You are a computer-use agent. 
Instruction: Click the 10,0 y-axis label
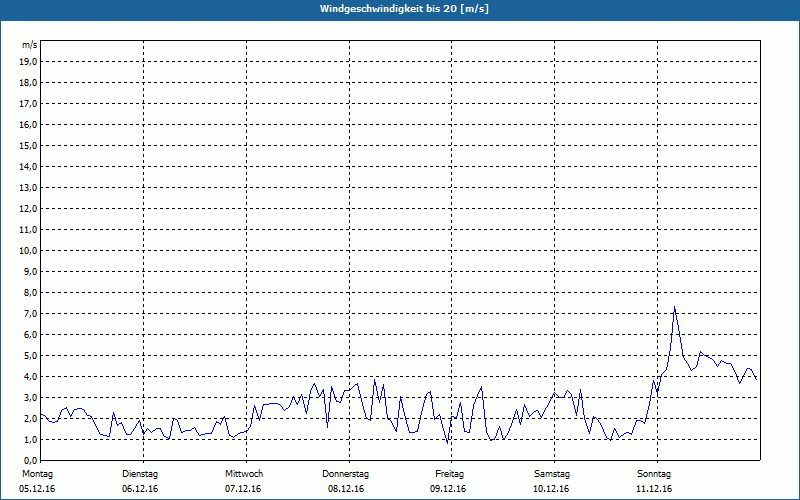click(x=28, y=251)
